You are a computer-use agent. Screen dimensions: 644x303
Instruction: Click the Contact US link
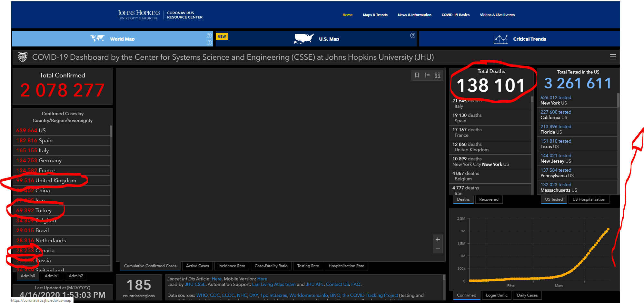[337, 284]
